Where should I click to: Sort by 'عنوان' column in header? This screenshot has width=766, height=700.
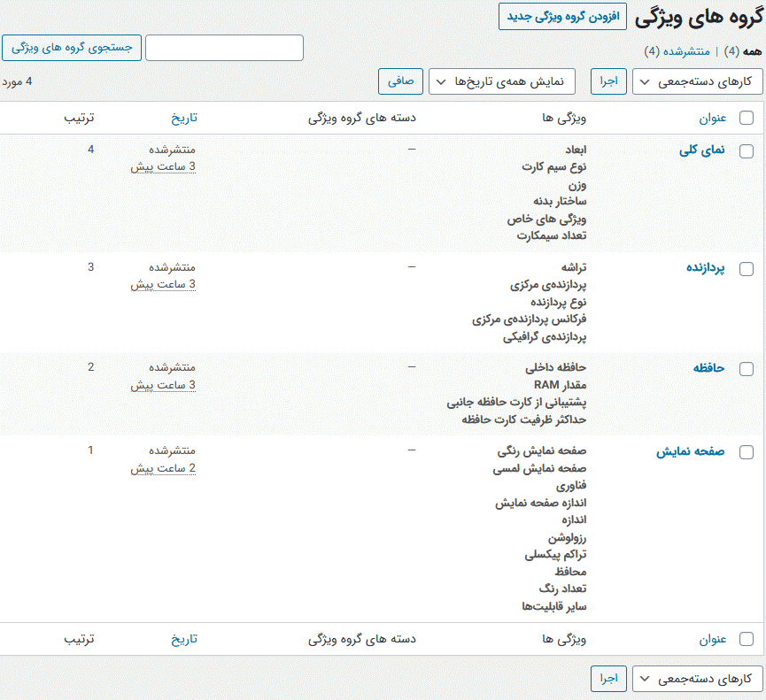click(x=713, y=118)
